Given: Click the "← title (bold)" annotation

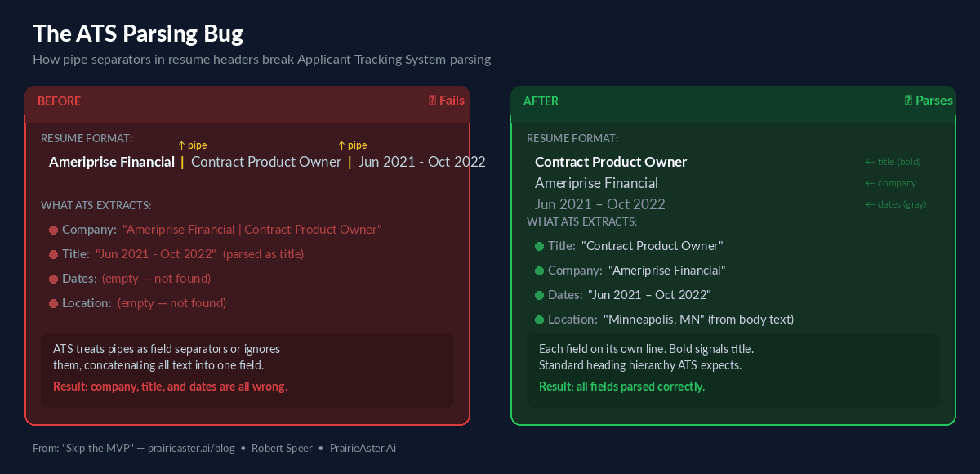Looking at the screenshot, I should tap(893, 162).
